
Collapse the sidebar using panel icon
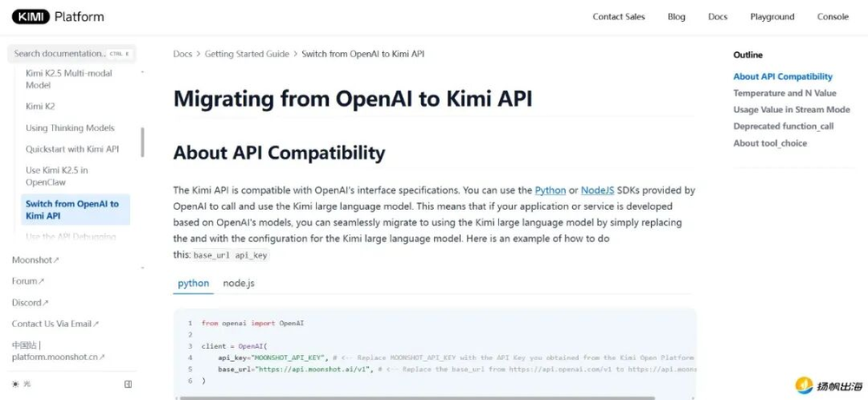(x=128, y=384)
